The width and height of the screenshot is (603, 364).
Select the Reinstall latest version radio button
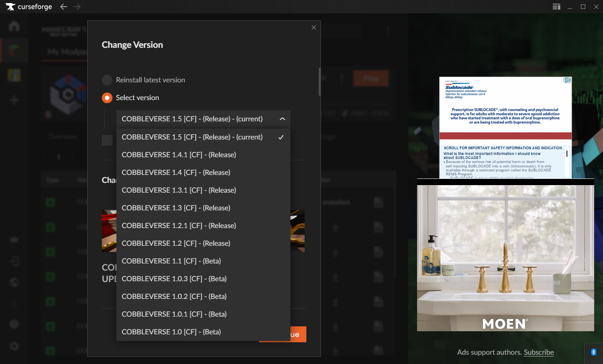(107, 80)
